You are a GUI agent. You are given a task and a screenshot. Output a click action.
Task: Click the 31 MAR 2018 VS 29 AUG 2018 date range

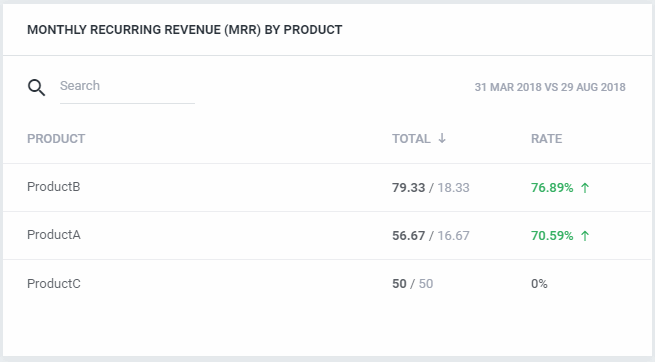pyautogui.click(x=550, y=87)
